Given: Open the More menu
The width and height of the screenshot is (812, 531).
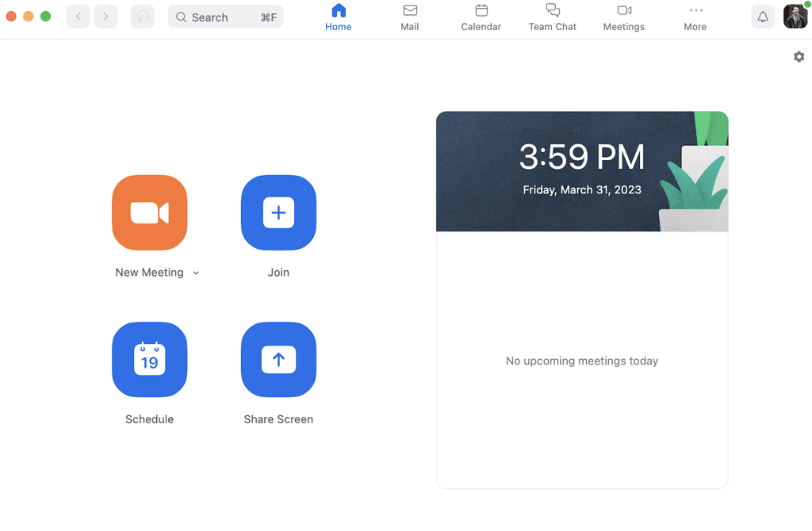Looking at the screenshot, I should tap(695, 17).
